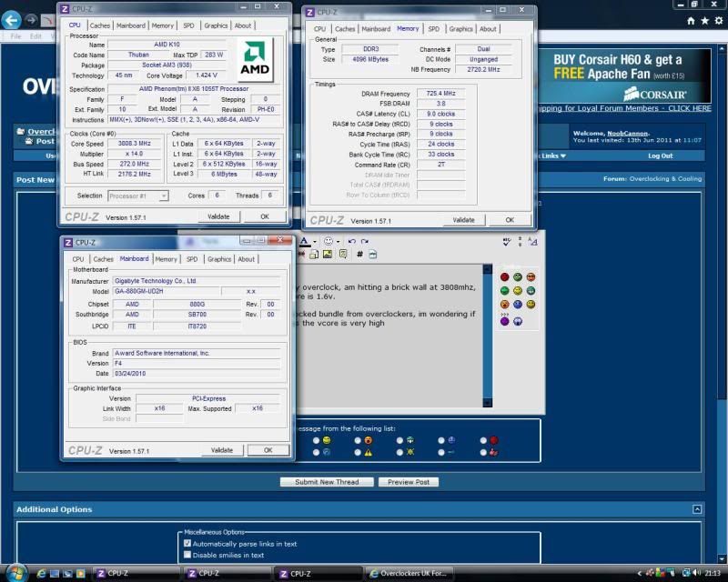Wrap code tags with the # icon

(359, 254)
